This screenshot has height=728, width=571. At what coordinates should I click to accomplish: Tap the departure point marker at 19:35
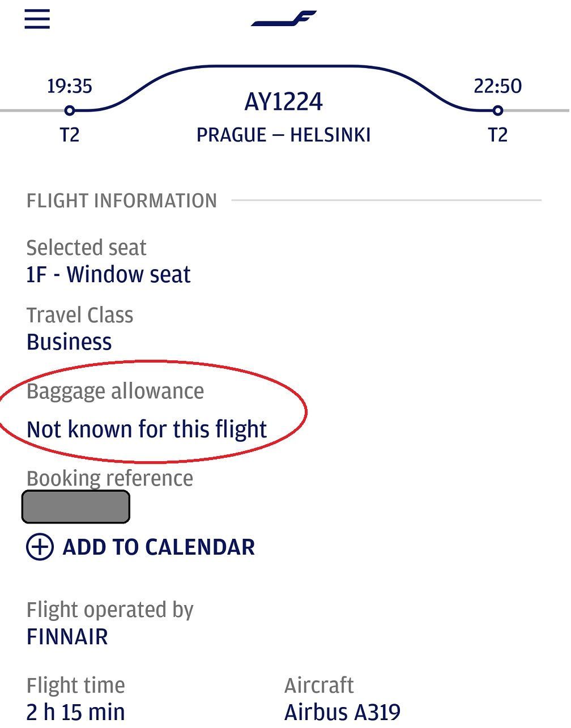pyautogui.click(x=70, y=110)
